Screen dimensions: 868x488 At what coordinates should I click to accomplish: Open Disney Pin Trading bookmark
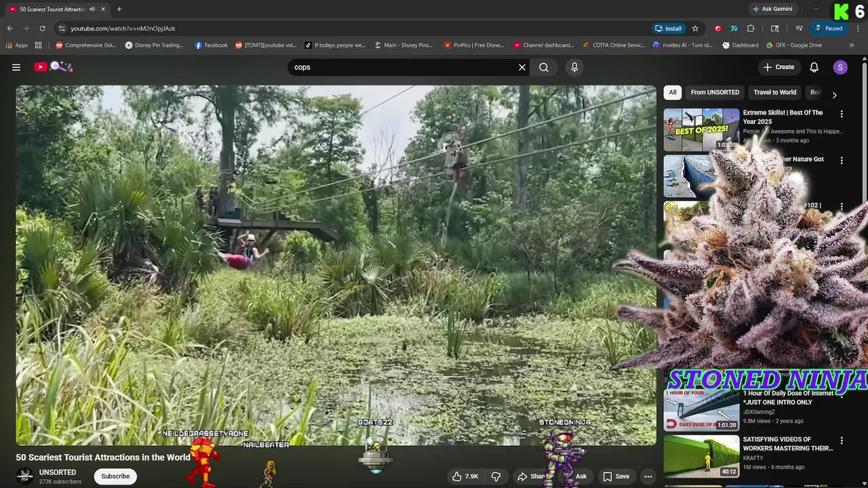coord(155,45)
